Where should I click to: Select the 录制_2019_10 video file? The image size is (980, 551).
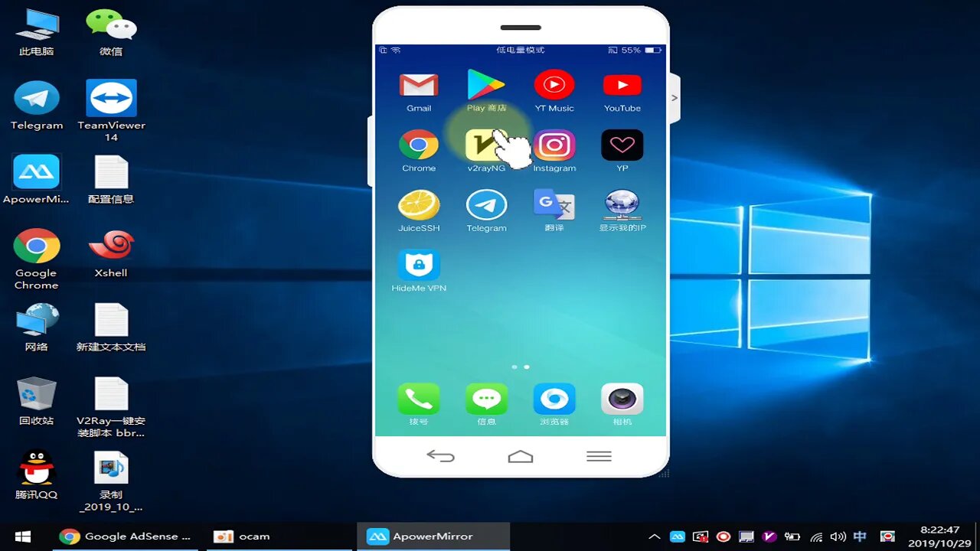click(x=111, y=481)
